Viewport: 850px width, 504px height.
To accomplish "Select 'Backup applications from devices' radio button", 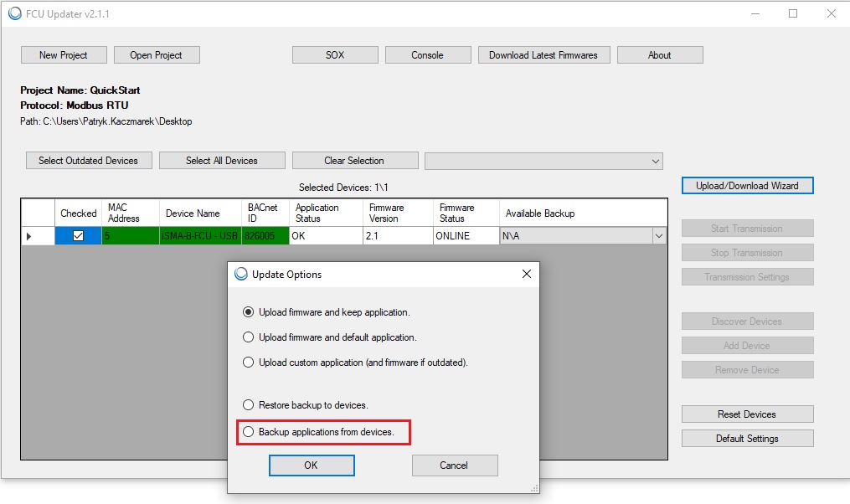I will click(248, 432).
